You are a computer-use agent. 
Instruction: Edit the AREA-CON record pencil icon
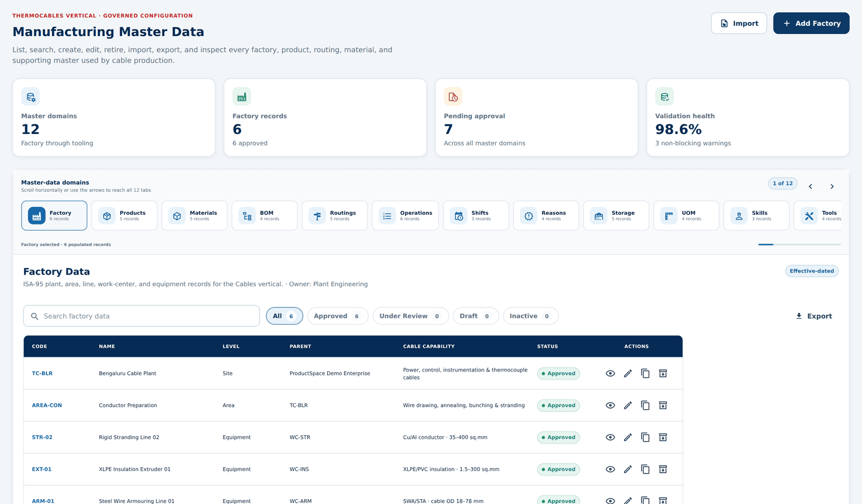[x=628, y=405]
